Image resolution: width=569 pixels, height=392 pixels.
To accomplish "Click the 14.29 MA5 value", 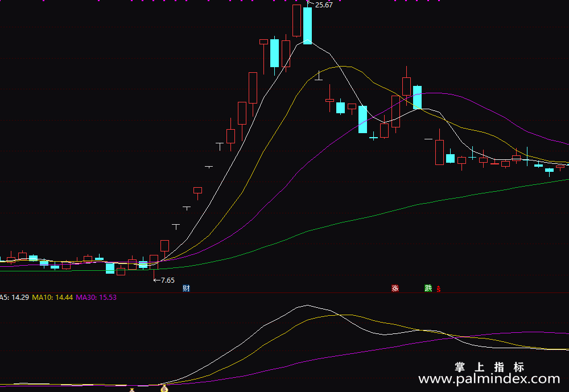I will (20, 297).
